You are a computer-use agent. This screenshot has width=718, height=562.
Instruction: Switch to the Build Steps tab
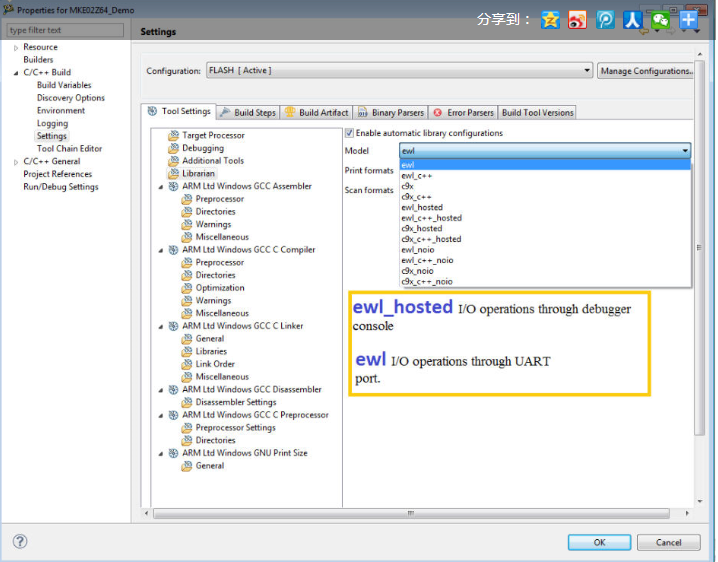tap(248, 113)
